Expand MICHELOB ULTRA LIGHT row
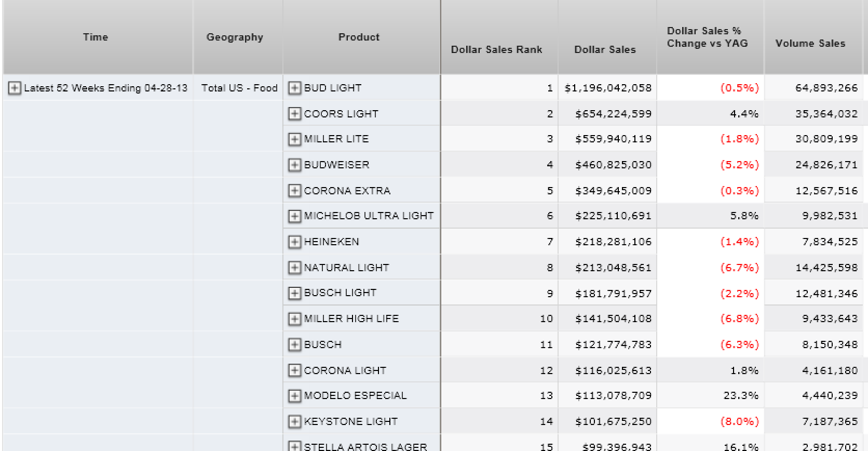The height and width of the screenshot is (451, 868). point(294,216)
